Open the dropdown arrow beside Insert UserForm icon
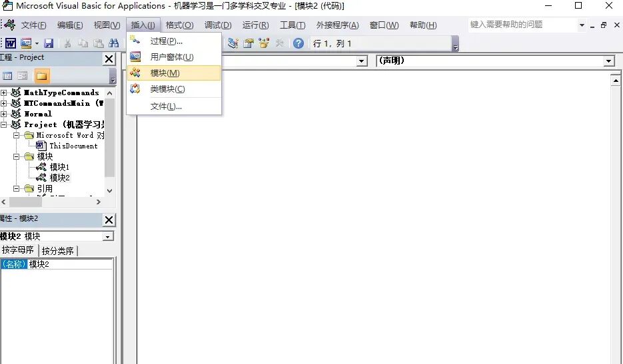 pos(37,44)
